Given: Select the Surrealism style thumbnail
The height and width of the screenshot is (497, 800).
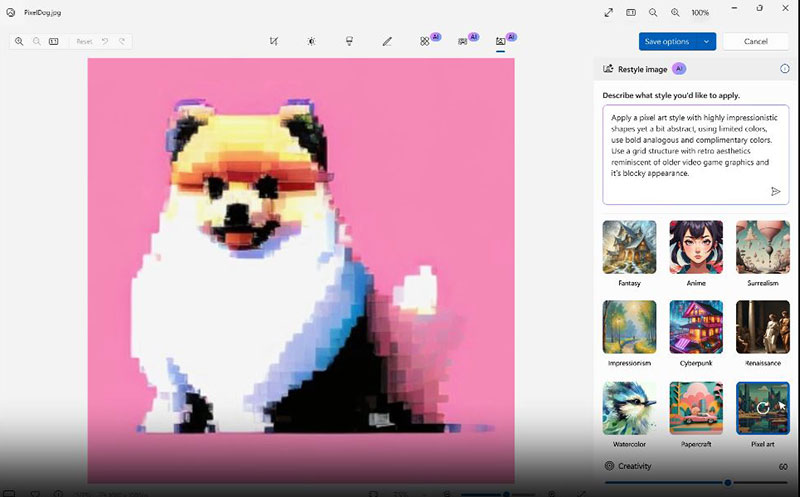Looking at the screenshot, I should (x=763, y=247).
